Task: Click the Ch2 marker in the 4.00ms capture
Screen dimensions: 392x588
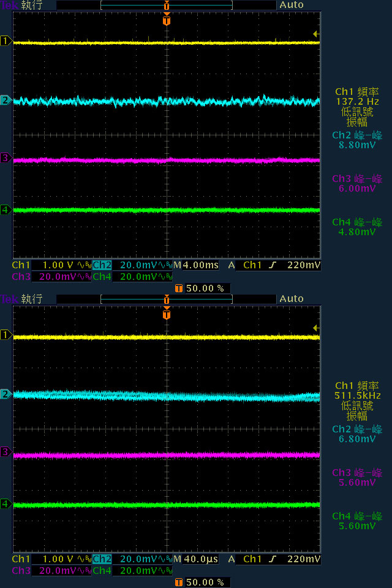Action: [6, 100]
